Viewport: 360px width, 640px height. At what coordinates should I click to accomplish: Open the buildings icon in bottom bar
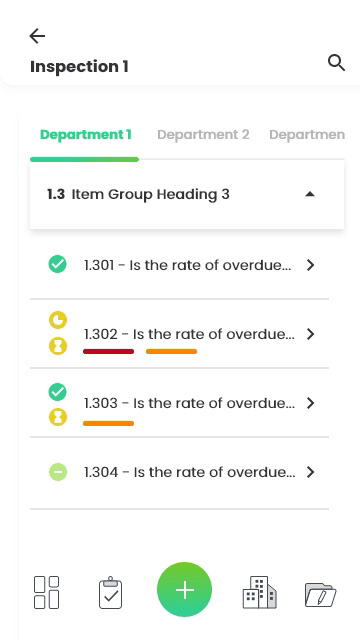(x=260, y=592)
